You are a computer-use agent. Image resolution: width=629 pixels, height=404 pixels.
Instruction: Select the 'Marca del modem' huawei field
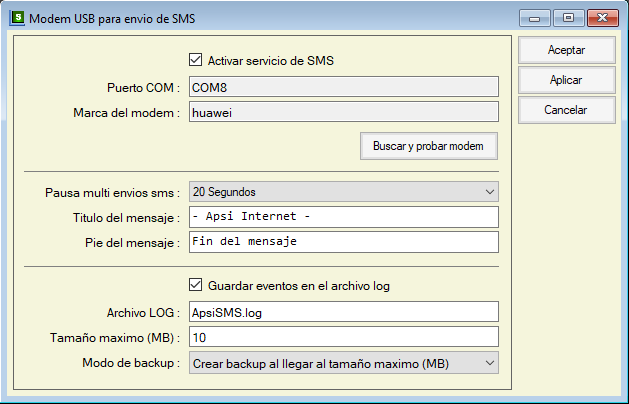coord(343,113)
